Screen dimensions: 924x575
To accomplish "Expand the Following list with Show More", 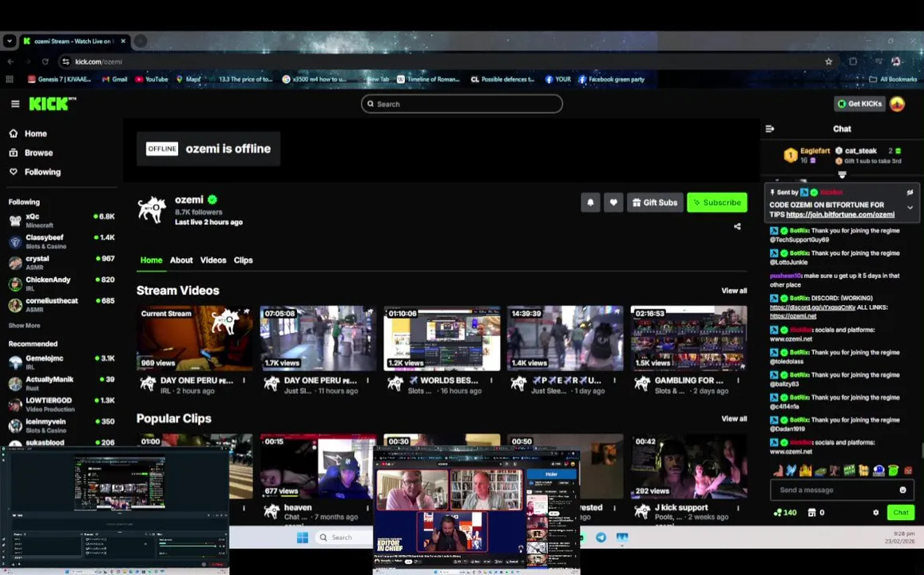I will point(24,325).
